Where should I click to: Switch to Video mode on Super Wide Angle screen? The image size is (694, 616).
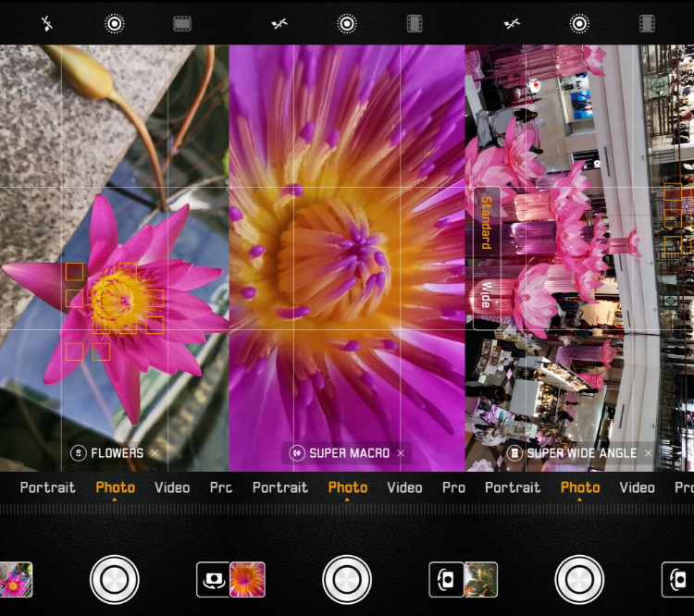[637, 487]
